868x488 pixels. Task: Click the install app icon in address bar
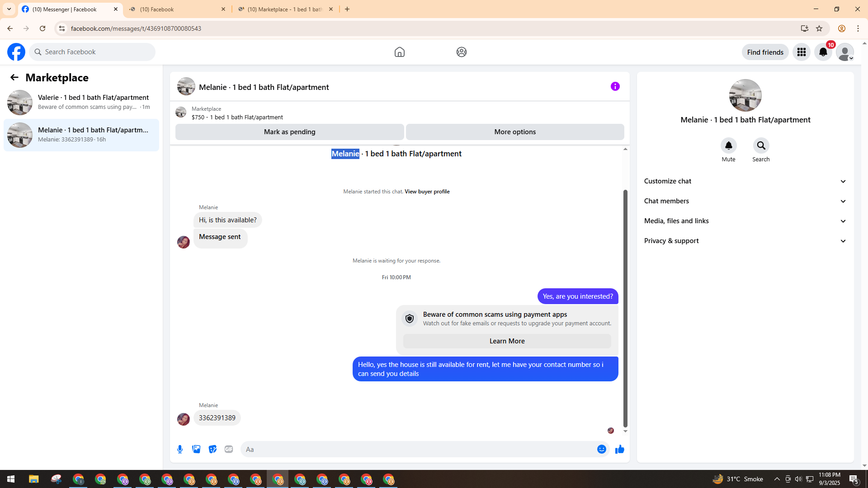[x=804, y=28]
